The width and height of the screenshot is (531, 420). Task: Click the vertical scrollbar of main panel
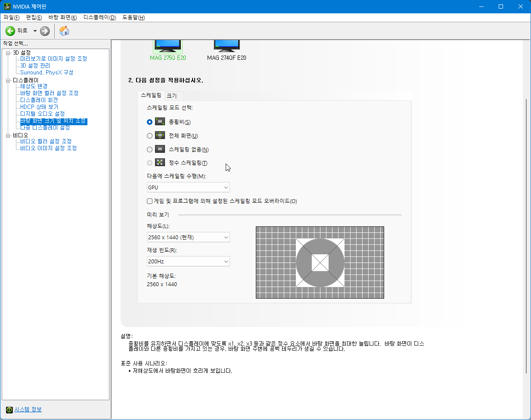[x=526, y=236]
